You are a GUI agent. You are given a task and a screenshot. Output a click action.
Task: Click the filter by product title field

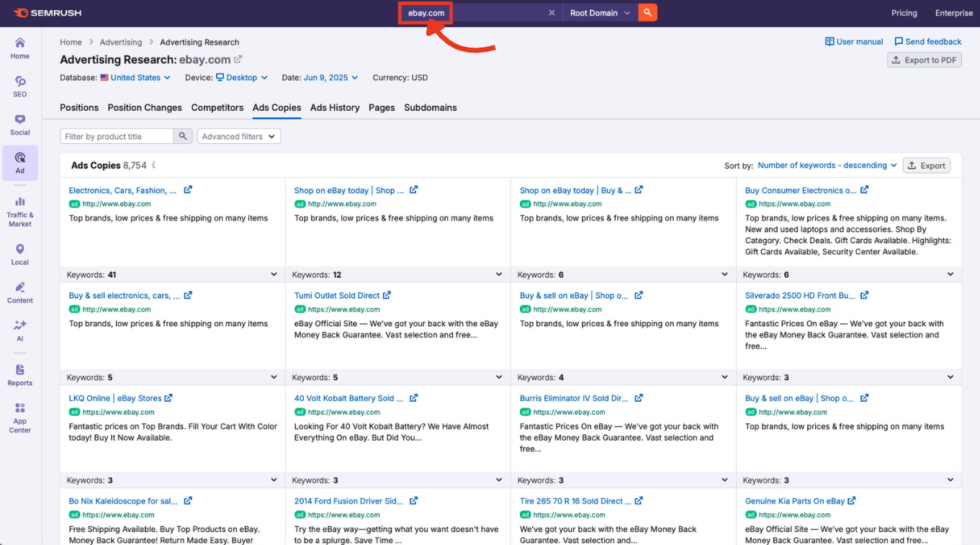pyautogui.click(x=116, y=136)
